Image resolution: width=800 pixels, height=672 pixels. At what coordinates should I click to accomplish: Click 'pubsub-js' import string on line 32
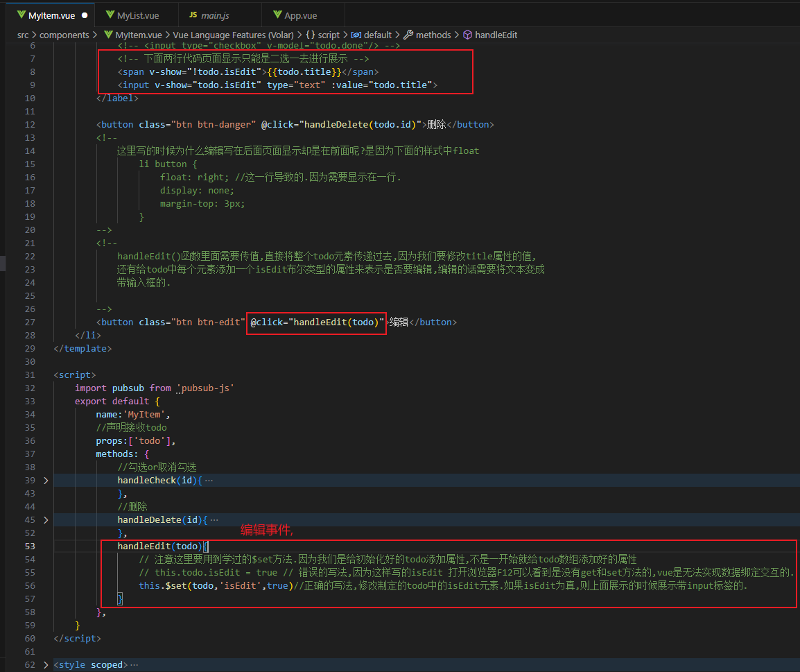[x=205, y=388]
